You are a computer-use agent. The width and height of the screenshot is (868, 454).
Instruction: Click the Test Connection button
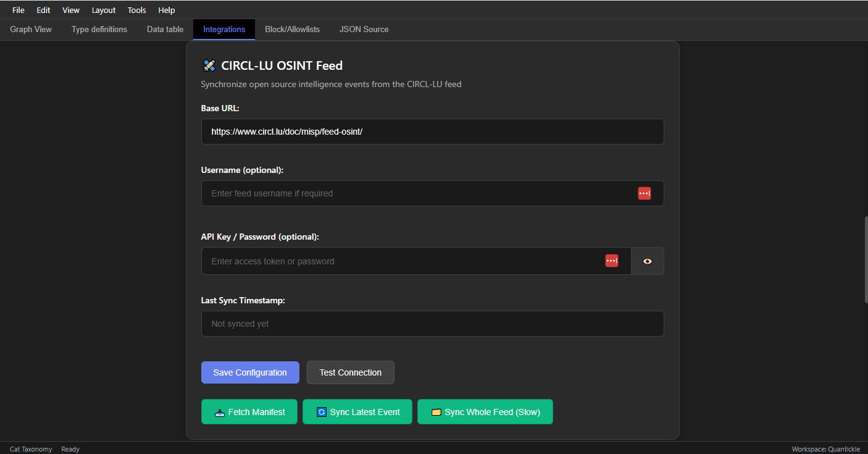point(351,372)
